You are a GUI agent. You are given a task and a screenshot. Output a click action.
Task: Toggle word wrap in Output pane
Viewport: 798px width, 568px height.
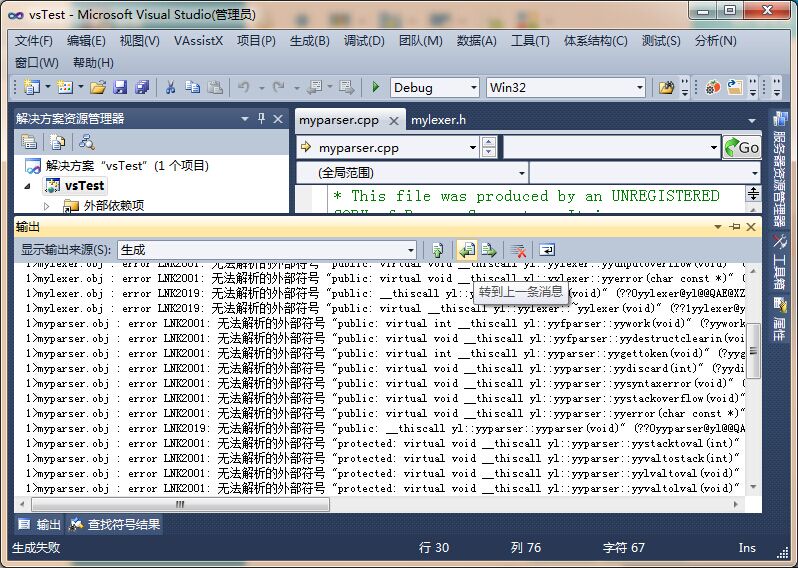coord(547,250)
